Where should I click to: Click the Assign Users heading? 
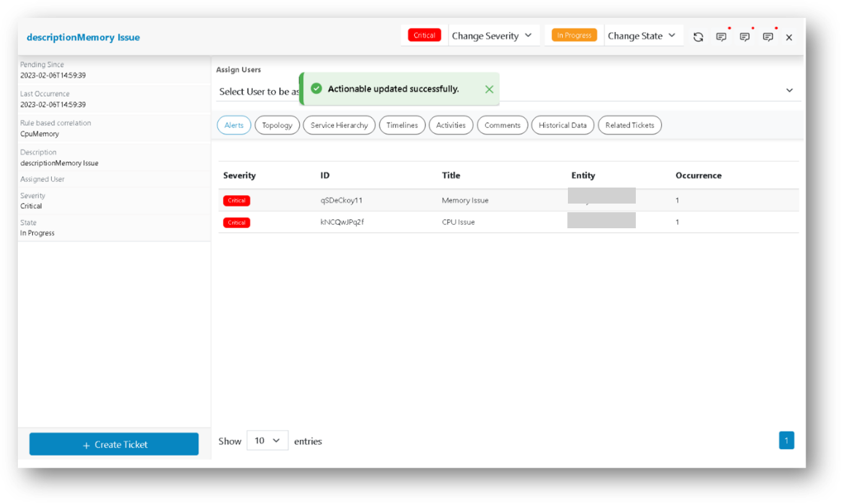click(x=238, y=70)
